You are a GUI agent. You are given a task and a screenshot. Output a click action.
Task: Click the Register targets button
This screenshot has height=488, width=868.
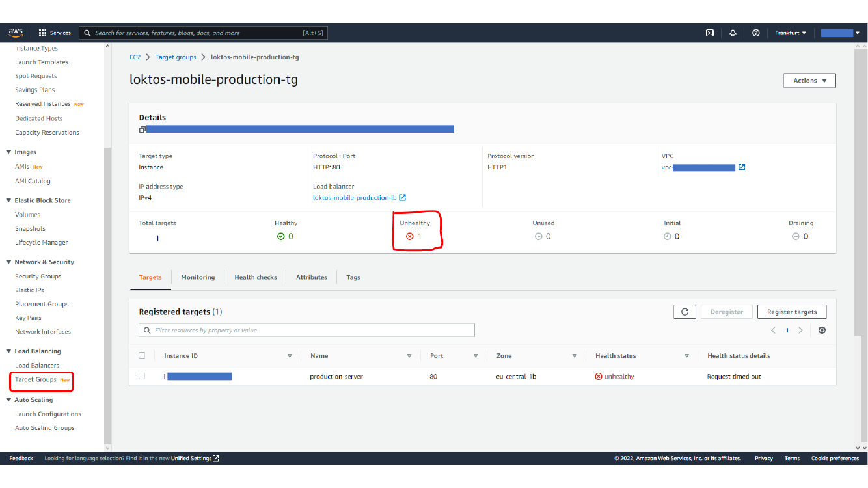point(792,312)
